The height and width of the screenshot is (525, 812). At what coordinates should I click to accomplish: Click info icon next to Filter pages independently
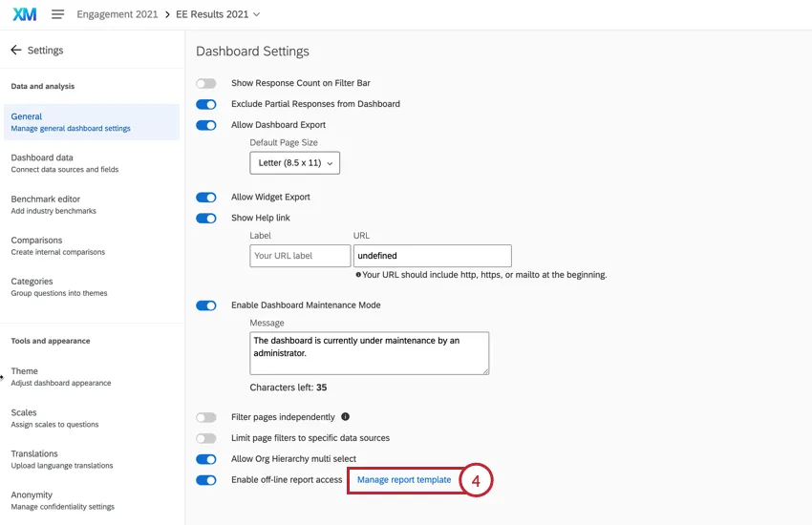click(x=345, y=417)
